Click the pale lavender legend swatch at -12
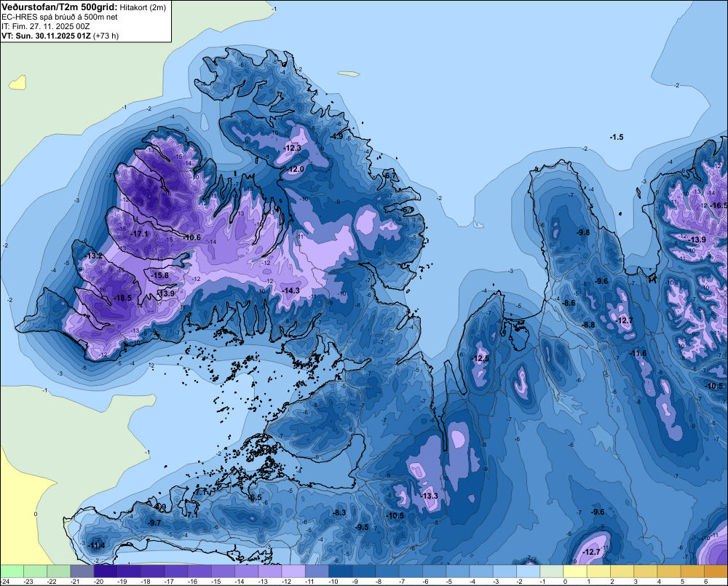The width and height of the screenshot is (728, 586). (x=293, y=571)
